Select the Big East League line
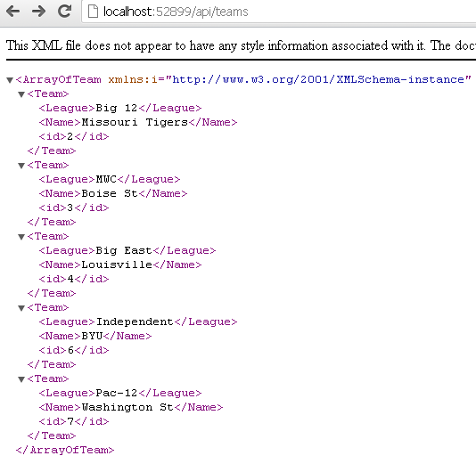Image resolution: width=476 pixels, height=464 pixels. click(x=127, y=251)
